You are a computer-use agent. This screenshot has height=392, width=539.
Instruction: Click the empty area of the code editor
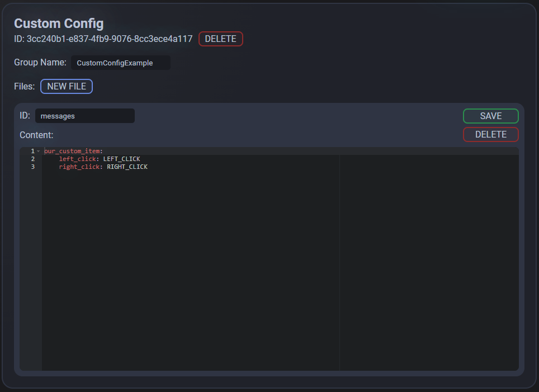pos(190,268)
